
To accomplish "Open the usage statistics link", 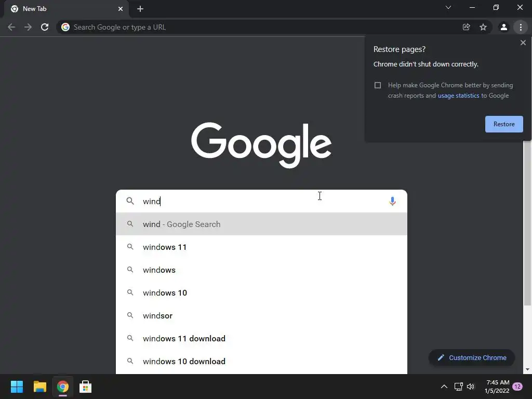I will [x=458, y=96].
